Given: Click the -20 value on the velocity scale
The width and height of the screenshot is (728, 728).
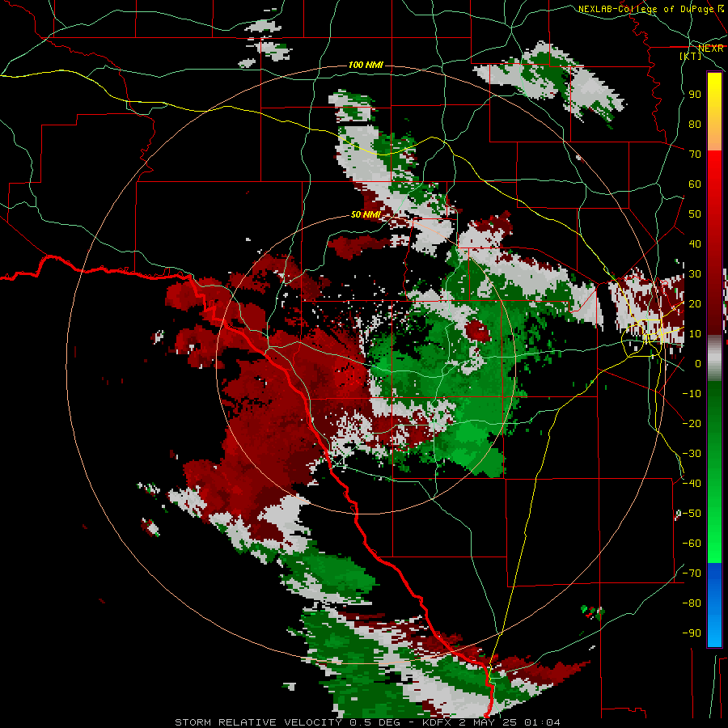Looking at the screenshot, I should click(x=692, y=423).
